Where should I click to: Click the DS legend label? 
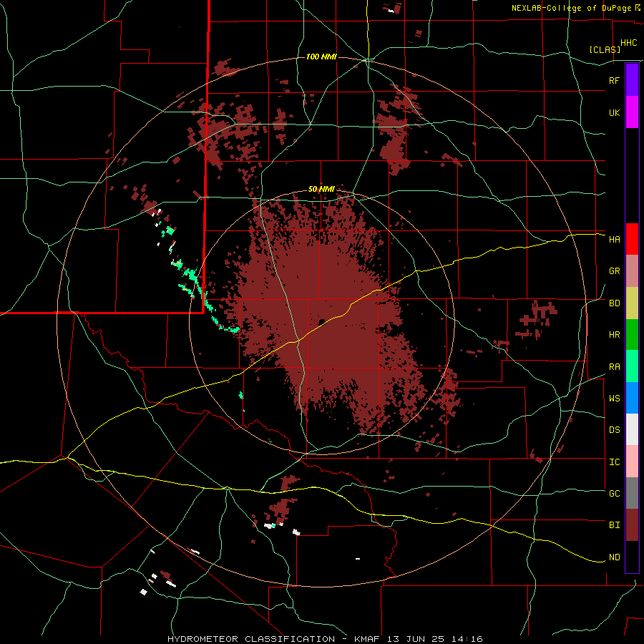pyautogui.click(x=614, y=430)
